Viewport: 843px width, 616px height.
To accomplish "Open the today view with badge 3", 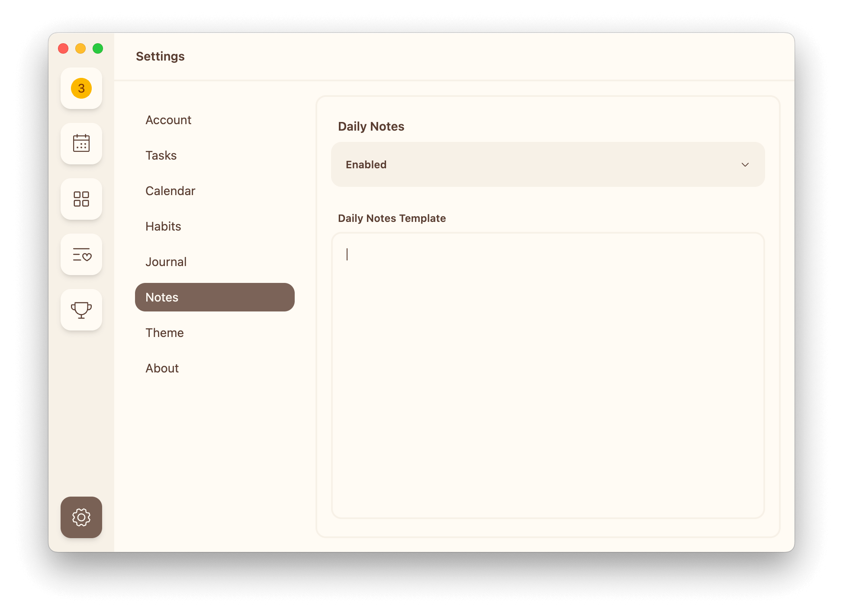I will pos(81,88).
